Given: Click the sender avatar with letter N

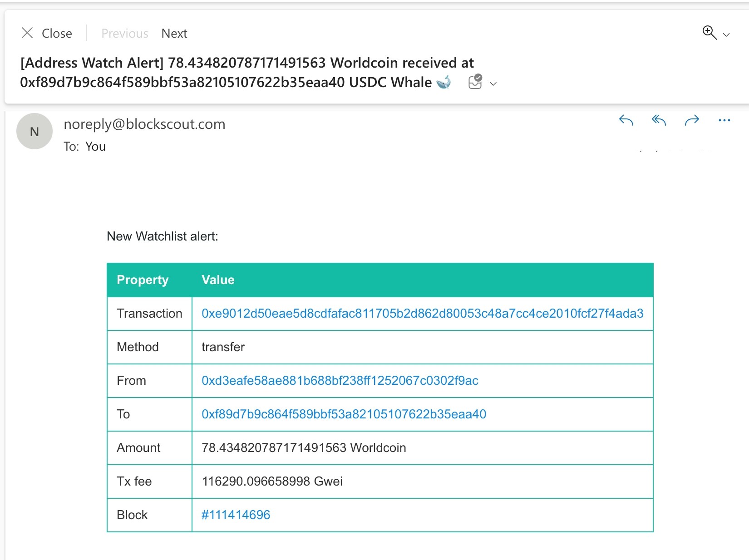Looking at the screenshot, I should [34, 131].
